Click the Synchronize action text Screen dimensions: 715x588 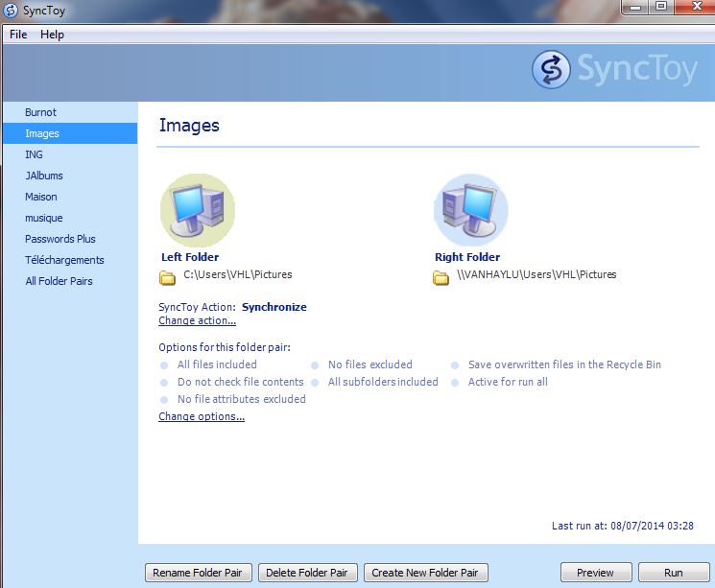point(274,307)
